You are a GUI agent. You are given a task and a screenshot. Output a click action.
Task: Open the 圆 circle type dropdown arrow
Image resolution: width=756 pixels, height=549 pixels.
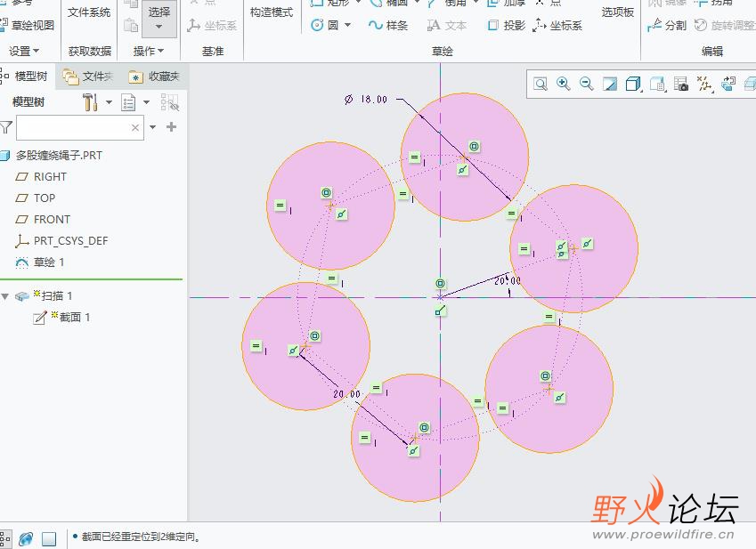pos(347,25)
